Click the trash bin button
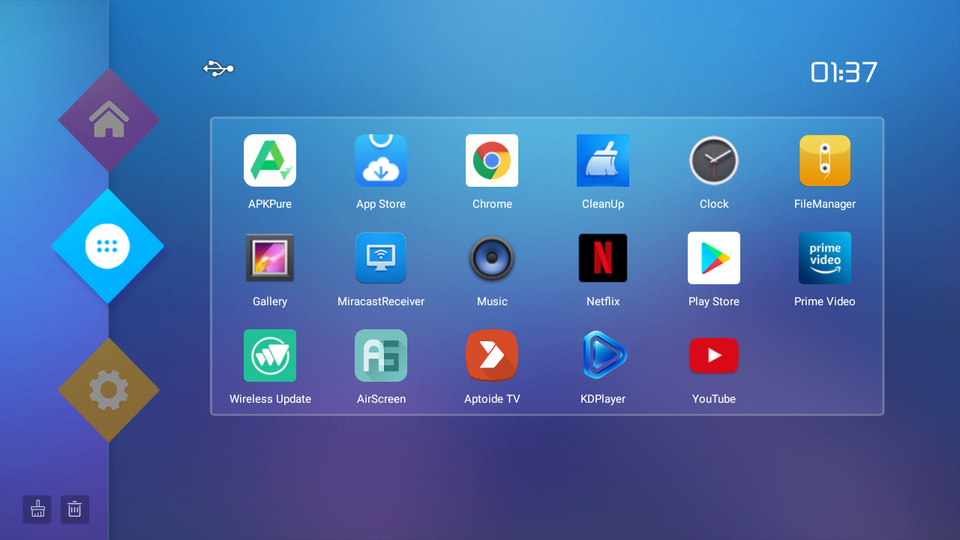The width and height of the screenshot is (960, 540). pos(75,509)
